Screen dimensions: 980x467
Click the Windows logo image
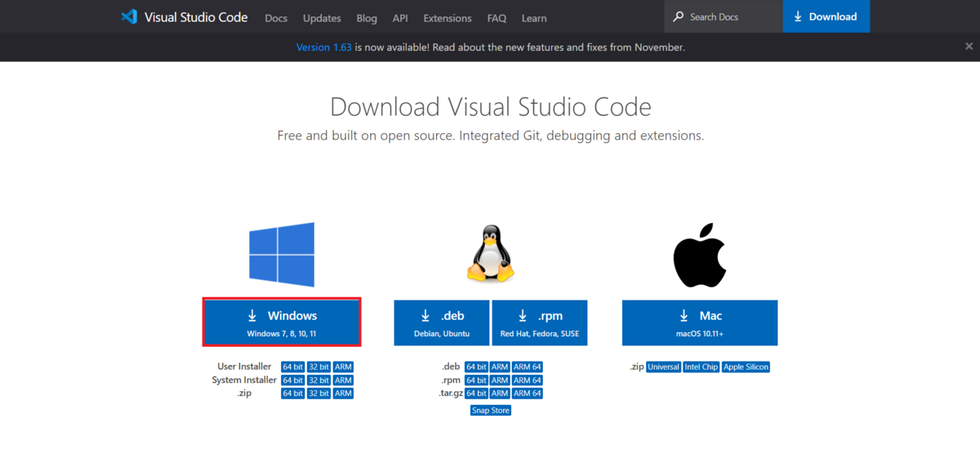(x=282, y=255)
